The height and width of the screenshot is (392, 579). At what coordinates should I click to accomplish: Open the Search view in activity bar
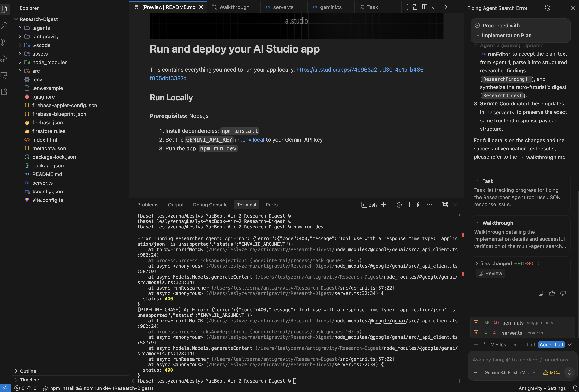[x=4, y=26]
